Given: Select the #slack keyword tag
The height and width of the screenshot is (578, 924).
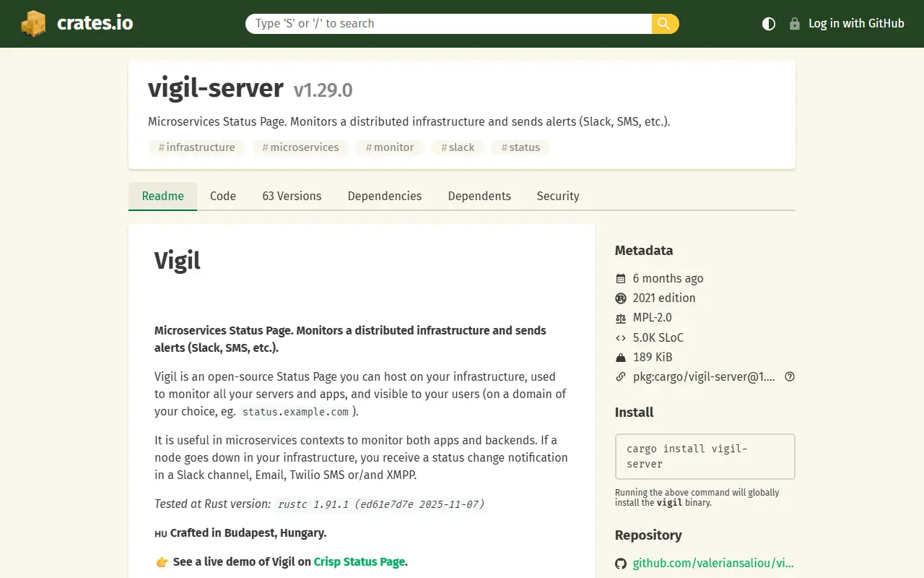Looking at the screenshot, I should 458,147.
